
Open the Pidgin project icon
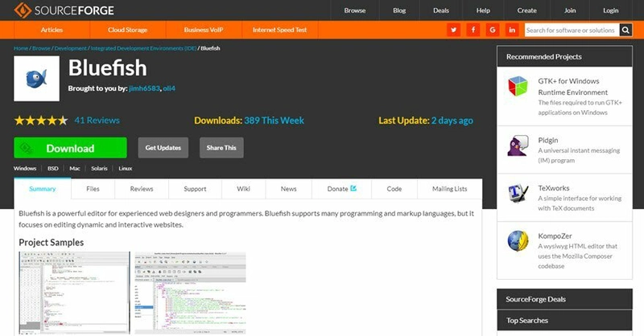[518, 145]
